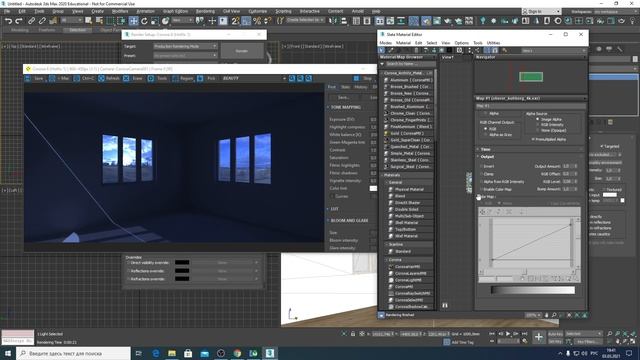Click the Delete trash icon in Slate editor
The width and height of the screenshot is (640, 360).
coord(416,50)
